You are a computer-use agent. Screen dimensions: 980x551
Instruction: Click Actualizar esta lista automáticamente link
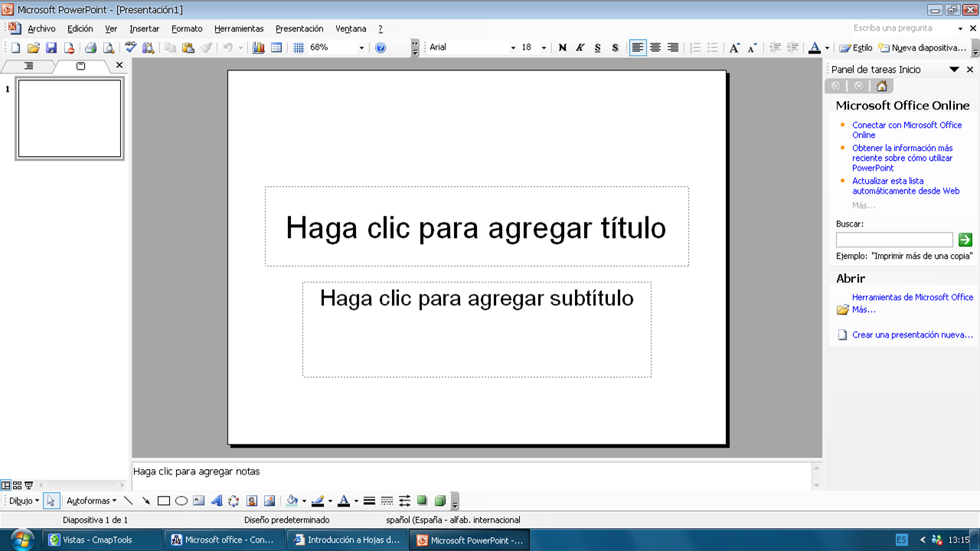906,186
